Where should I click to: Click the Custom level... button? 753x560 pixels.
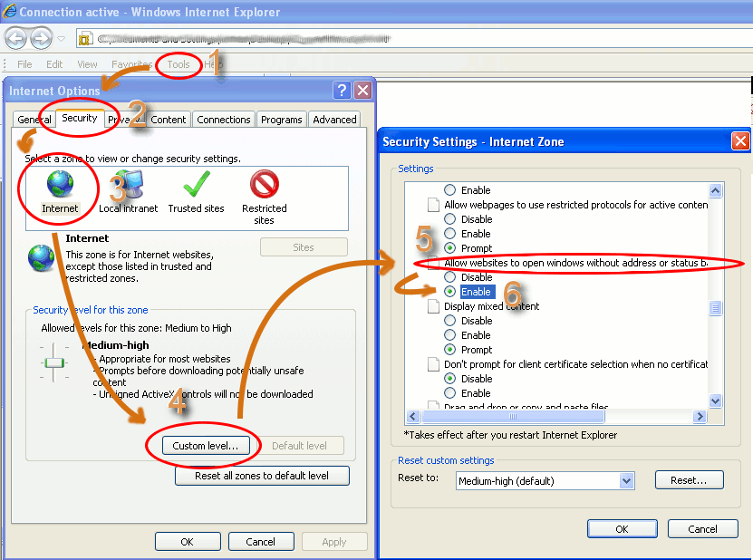(x=206, y=446)
